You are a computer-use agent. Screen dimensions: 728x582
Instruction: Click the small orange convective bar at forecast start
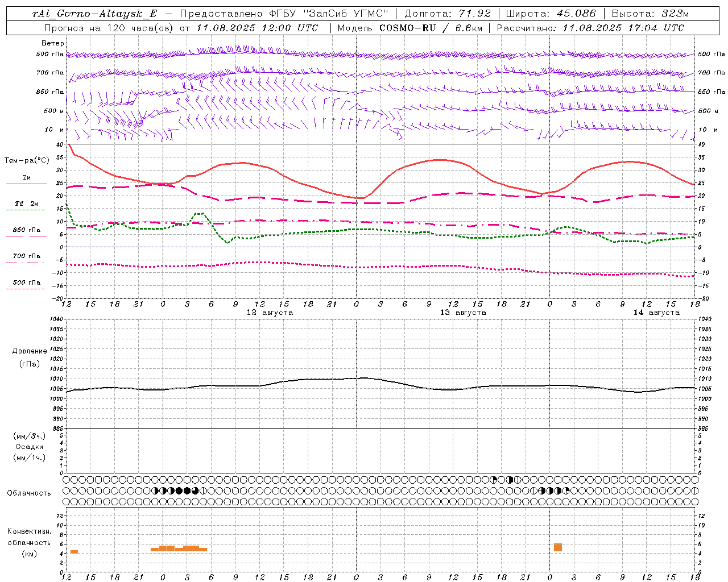pyautogui.click(x=74, y=552)
